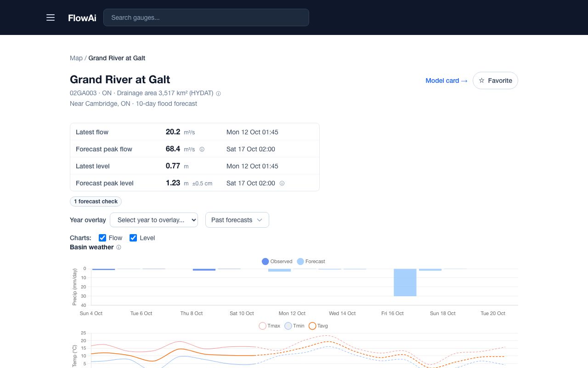Toggle Tmax line in temperature legend

click(x=270, y=326)
